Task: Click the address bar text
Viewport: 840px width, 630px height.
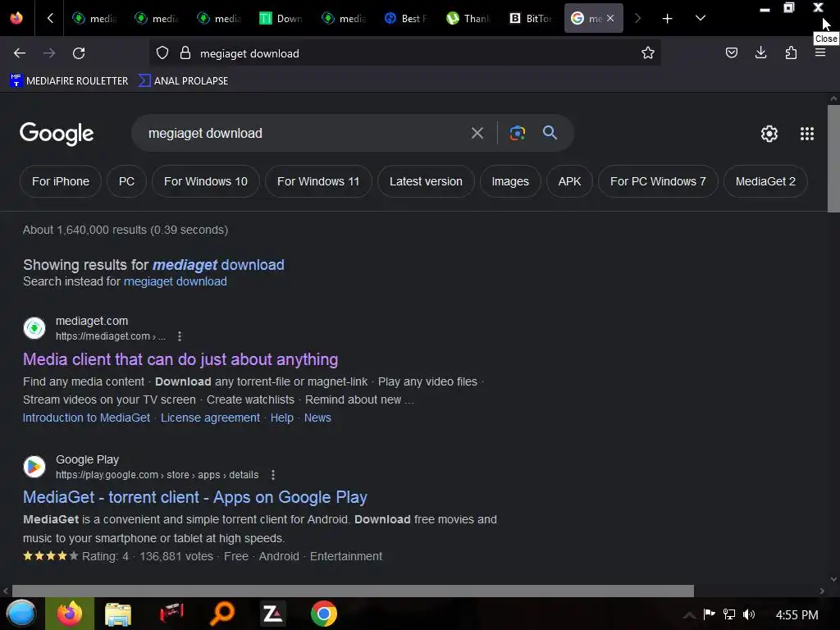Action: coord(249,53)
